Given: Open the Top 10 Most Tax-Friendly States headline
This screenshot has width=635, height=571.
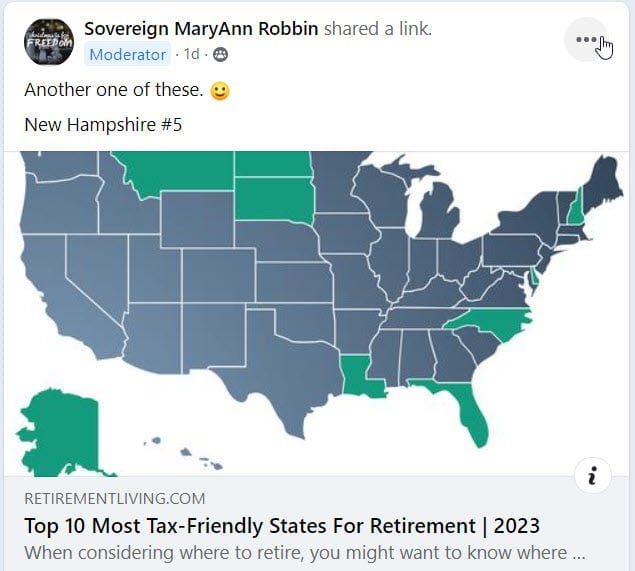Looking at the screenshot, I should tap(282, 526).
